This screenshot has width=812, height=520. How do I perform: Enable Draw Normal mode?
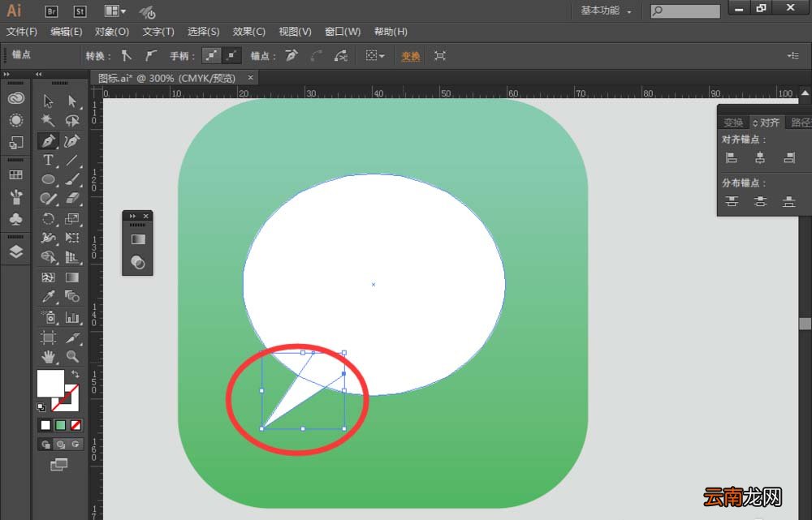point(45,445)
